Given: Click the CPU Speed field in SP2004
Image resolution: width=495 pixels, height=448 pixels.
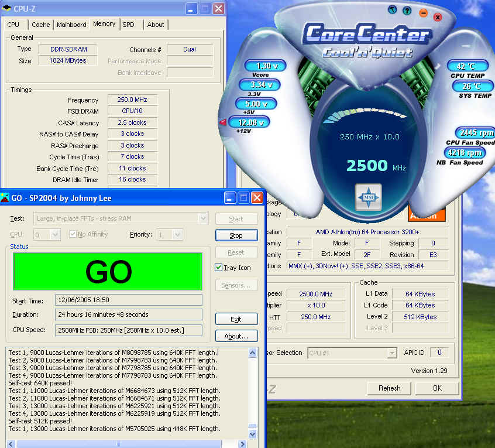Looking at the screenshot, I should (x=129, y=330).
